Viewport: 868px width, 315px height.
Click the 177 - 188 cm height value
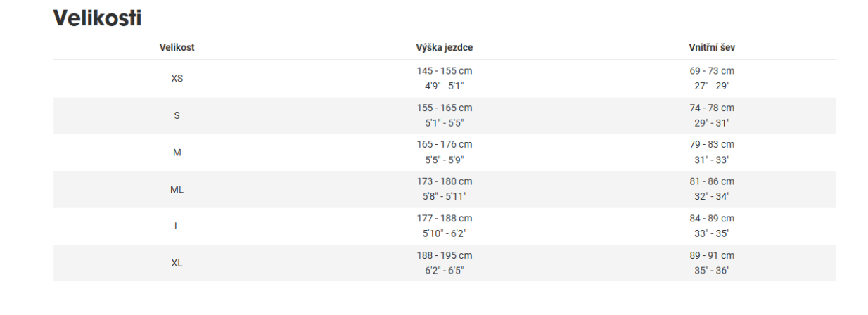click(x=444, y=219)
